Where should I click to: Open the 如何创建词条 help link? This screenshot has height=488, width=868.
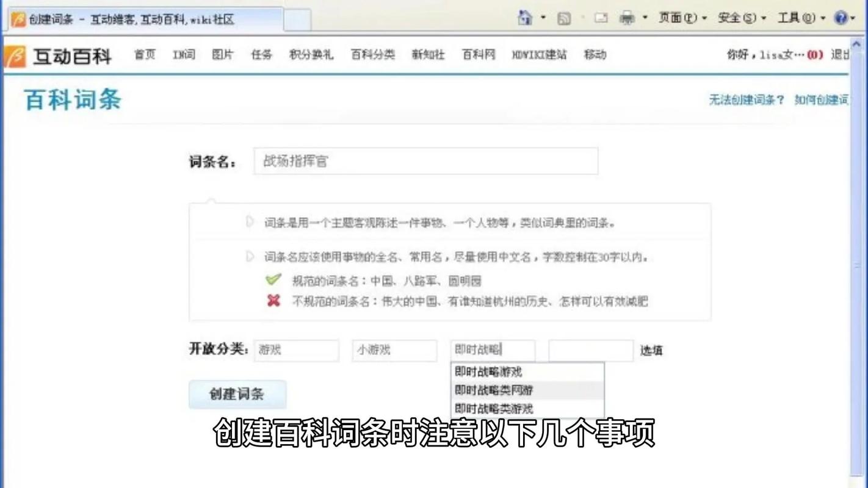pyautogui.click(x=822, y=100)
